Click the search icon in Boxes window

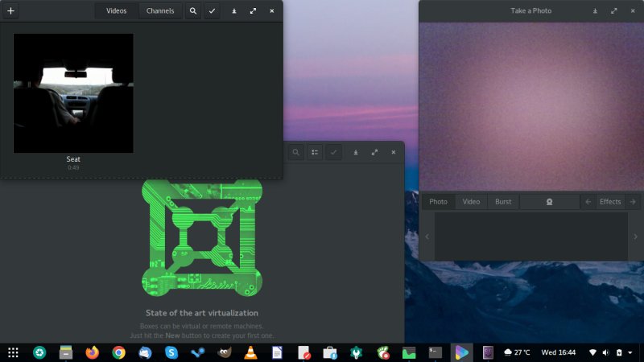click(x=296, y=152)
